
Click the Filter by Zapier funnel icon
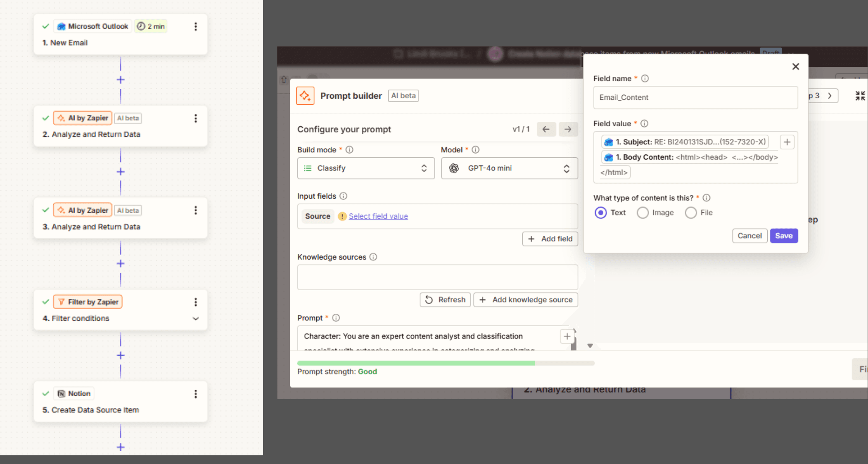(61, 301)
